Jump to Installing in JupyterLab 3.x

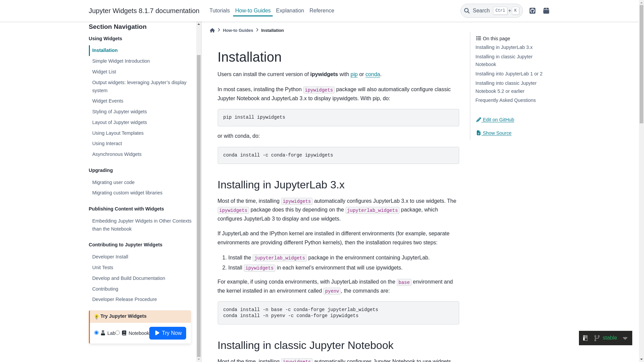pos(504,48)
